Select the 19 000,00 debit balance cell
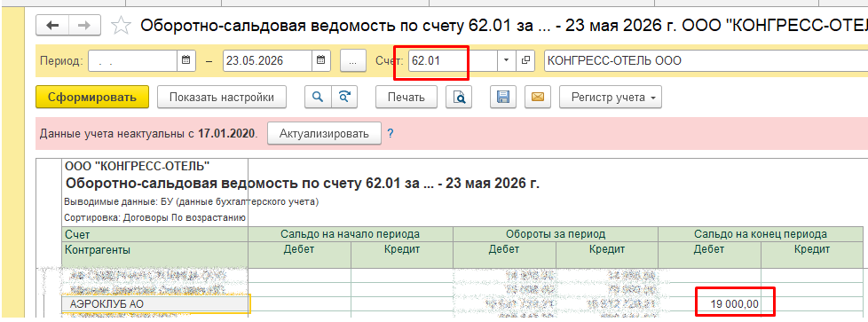Viewport: 868px width, 322px height. [710, 303]
